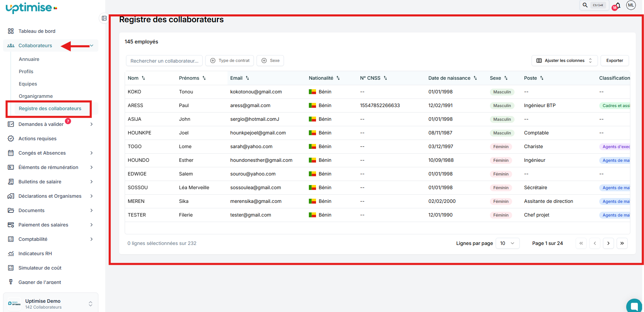Click the Déclarations et Organismes icon

[x=11, y=196]
